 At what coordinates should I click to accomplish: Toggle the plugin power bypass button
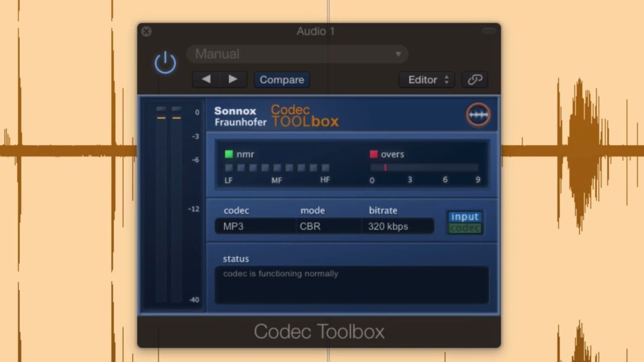(x=165, y=64)
